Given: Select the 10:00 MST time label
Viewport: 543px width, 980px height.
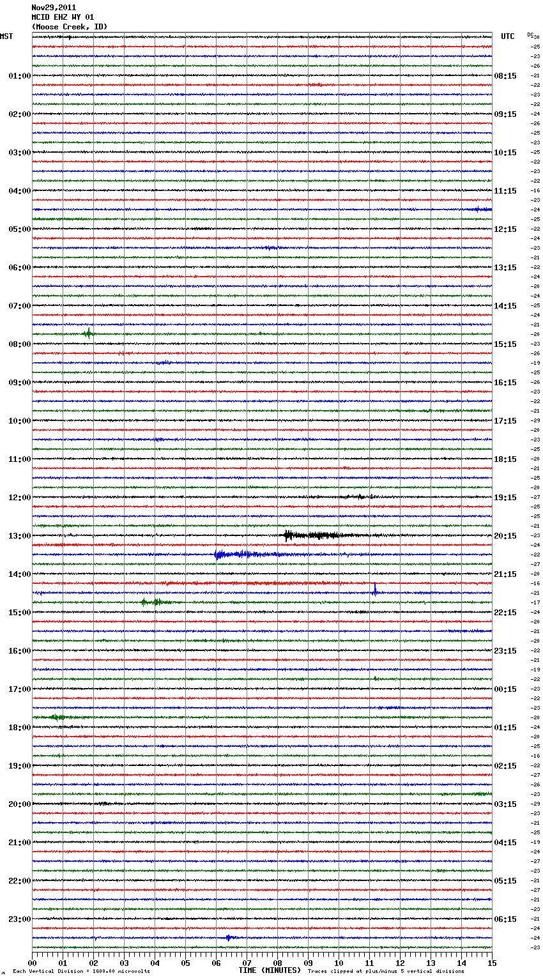Looking at the screenshot, I should [x=20, y=421].
